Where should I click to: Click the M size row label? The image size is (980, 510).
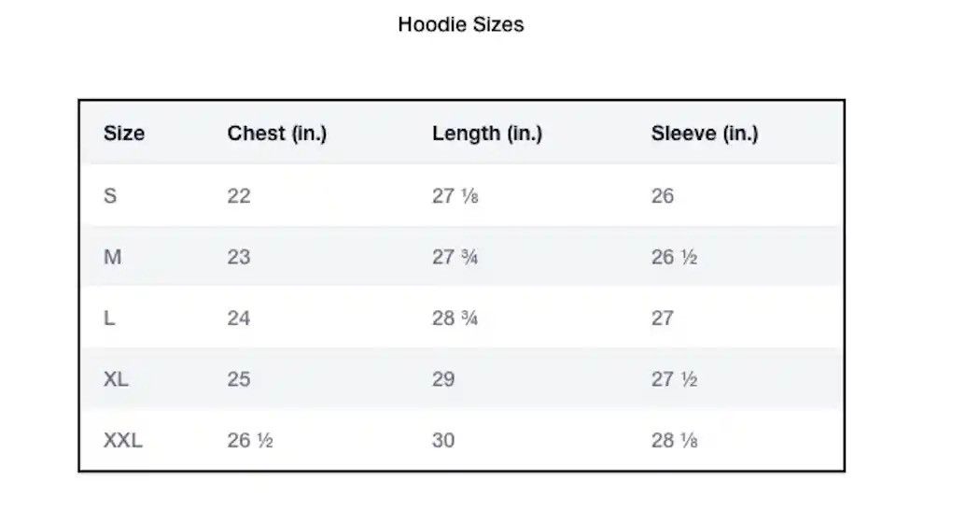(x=112, y=257)
